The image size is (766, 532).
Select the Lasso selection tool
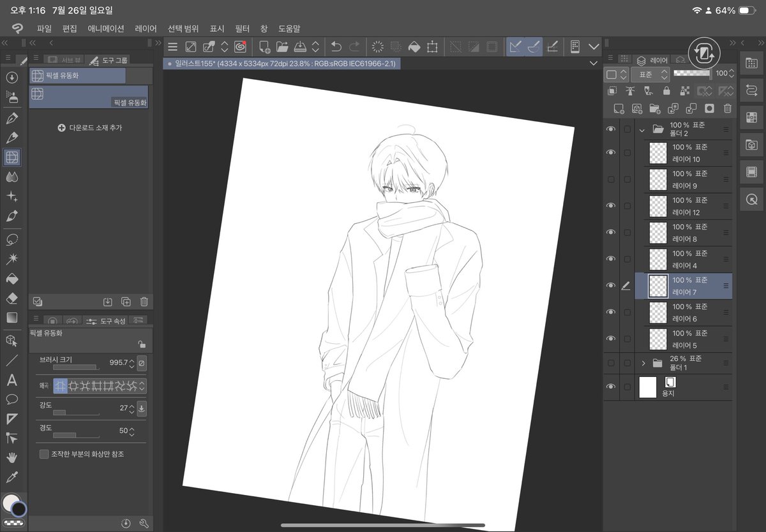click(x=11, y=239)
